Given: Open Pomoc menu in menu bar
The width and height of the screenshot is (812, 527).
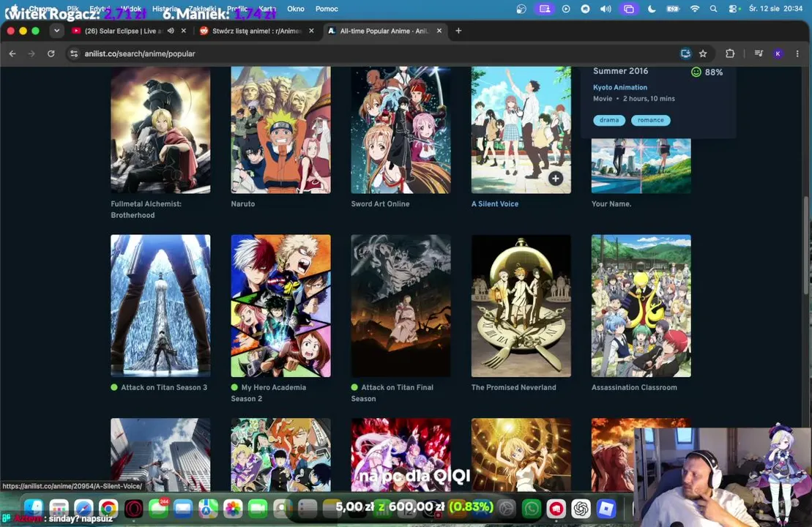Looking at the screenshot, I should point(327,9).
